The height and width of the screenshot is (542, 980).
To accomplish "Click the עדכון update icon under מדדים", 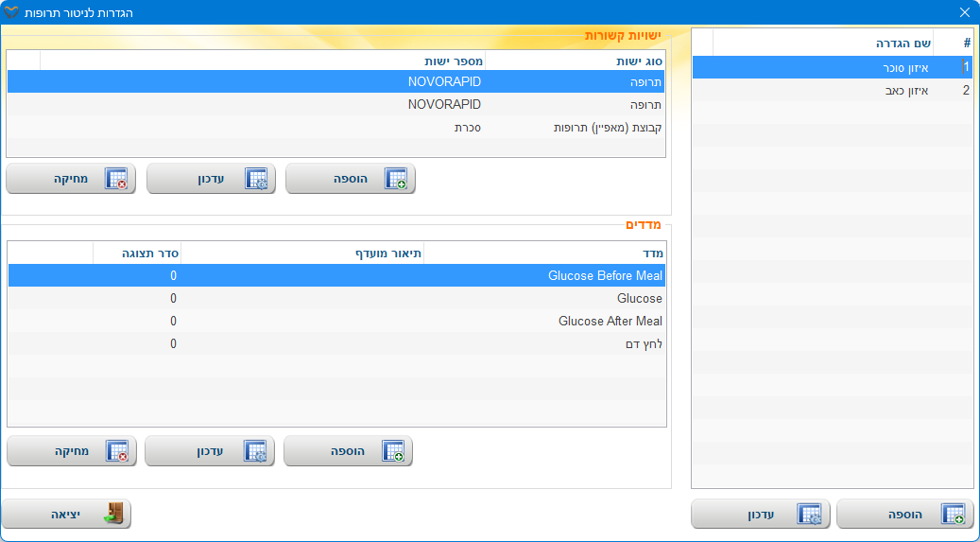I will click(x=255, y=452).
